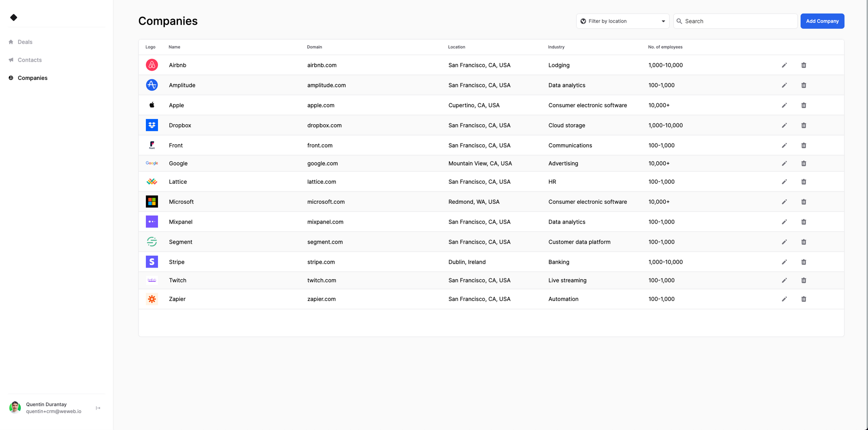Click the airbnb.com domain cell

pos(322,65)
